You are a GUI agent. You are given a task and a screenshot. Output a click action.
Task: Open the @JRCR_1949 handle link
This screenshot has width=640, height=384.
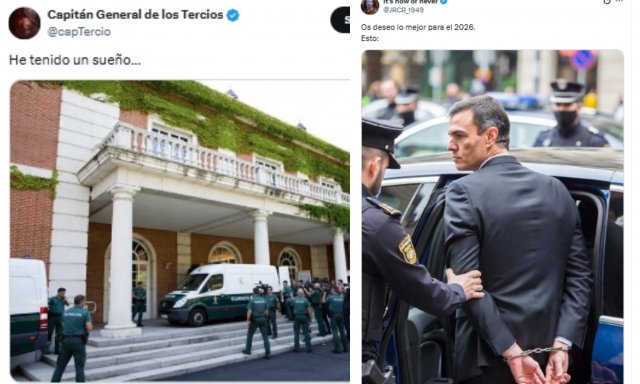click(403, 10)
